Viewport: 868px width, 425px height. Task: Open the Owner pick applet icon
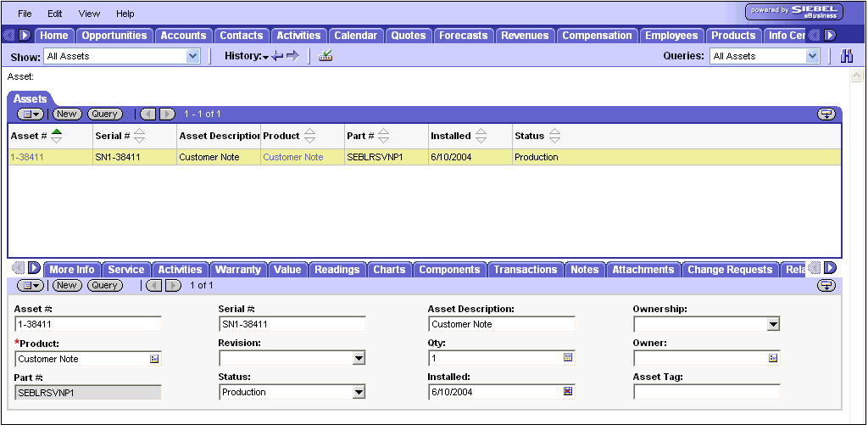click(773, 359)
